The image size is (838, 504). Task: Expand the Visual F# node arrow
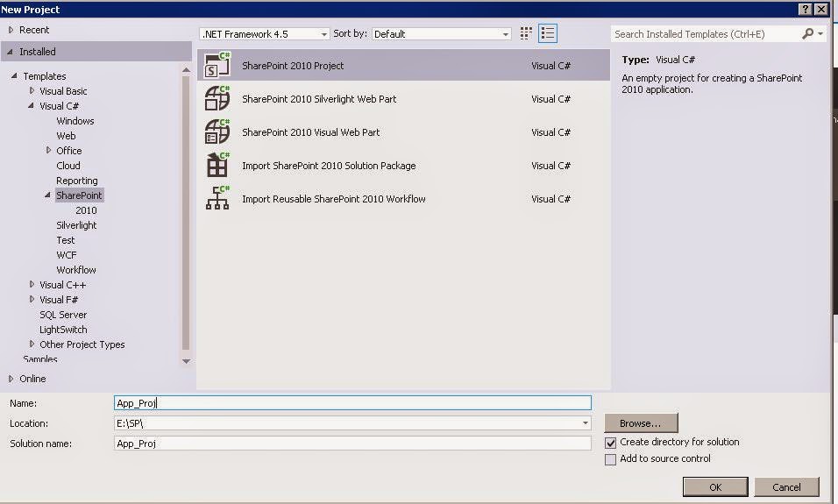click(x=32, y=299)
